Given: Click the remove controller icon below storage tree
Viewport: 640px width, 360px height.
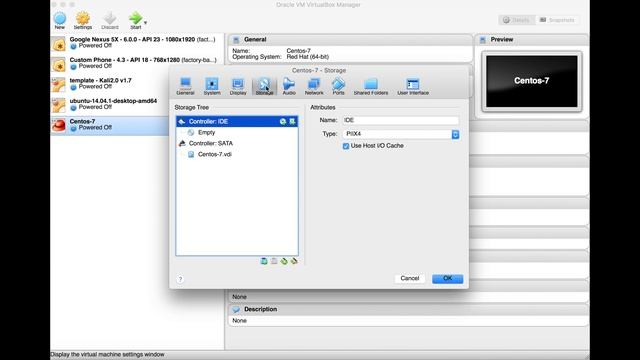Looking at the screenshot, I should click(x=274, y=261).
